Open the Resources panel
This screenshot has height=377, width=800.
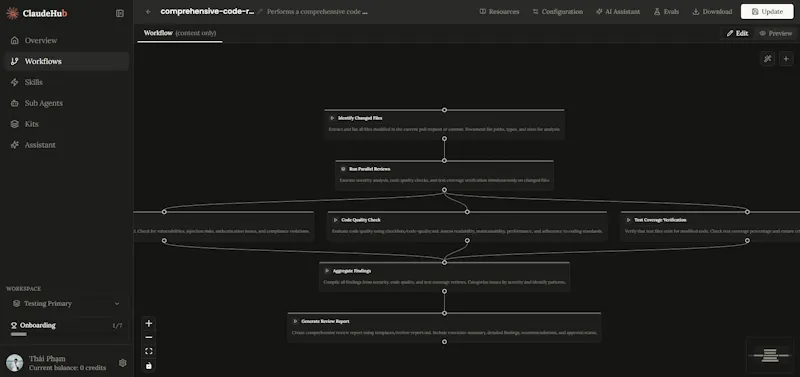(499, 12)
